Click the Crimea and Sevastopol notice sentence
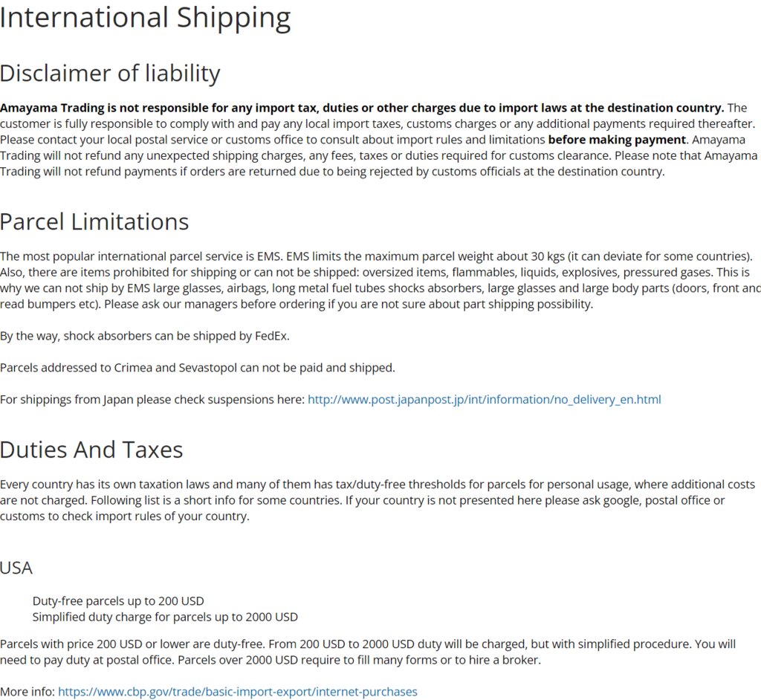Screen dimensions: 761x700 (x=198, y=368)
